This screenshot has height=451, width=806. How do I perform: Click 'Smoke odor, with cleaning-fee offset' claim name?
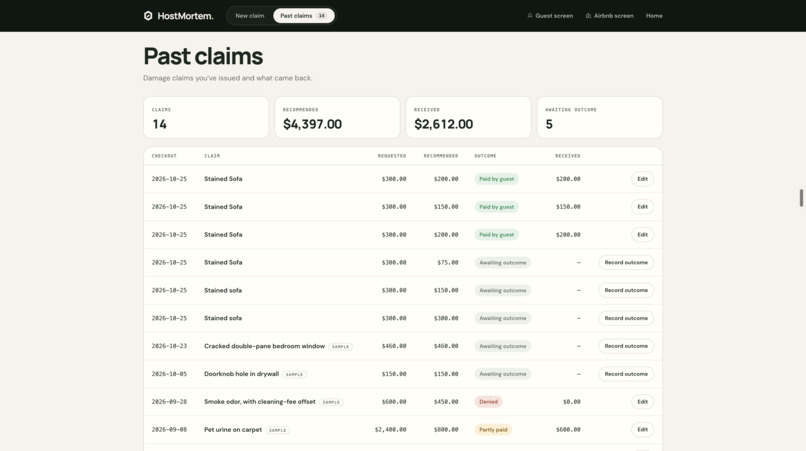pos(260,402)
